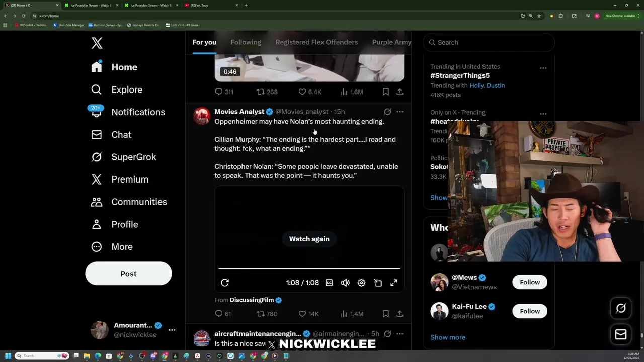Open more options on aircraftmaintenancengin post

point(399,334)
